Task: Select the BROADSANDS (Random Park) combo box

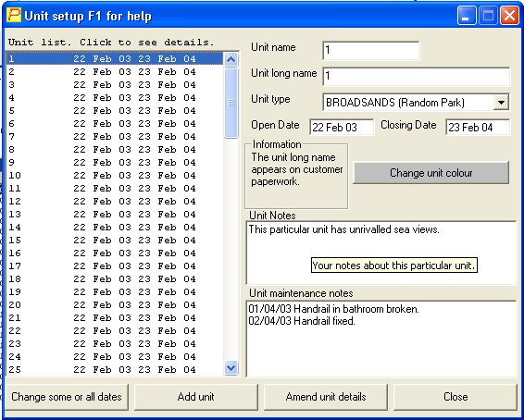Action: [416, 102]
